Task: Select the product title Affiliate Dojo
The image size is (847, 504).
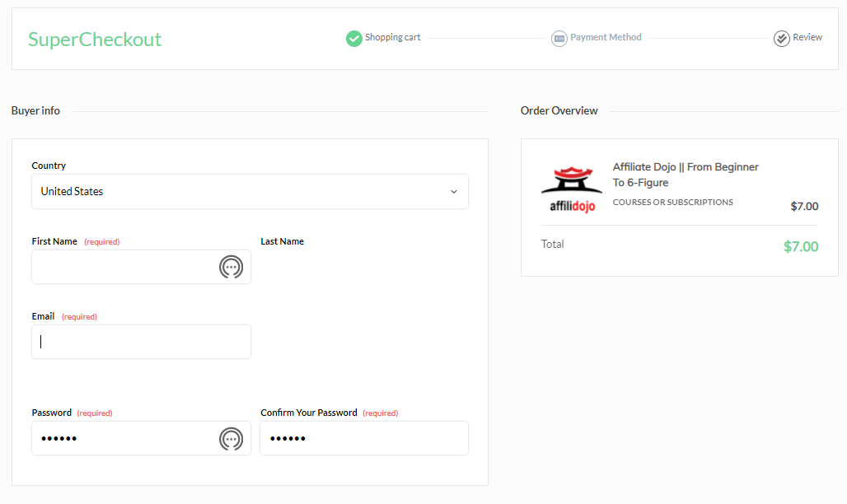Action: pos(686,175)
